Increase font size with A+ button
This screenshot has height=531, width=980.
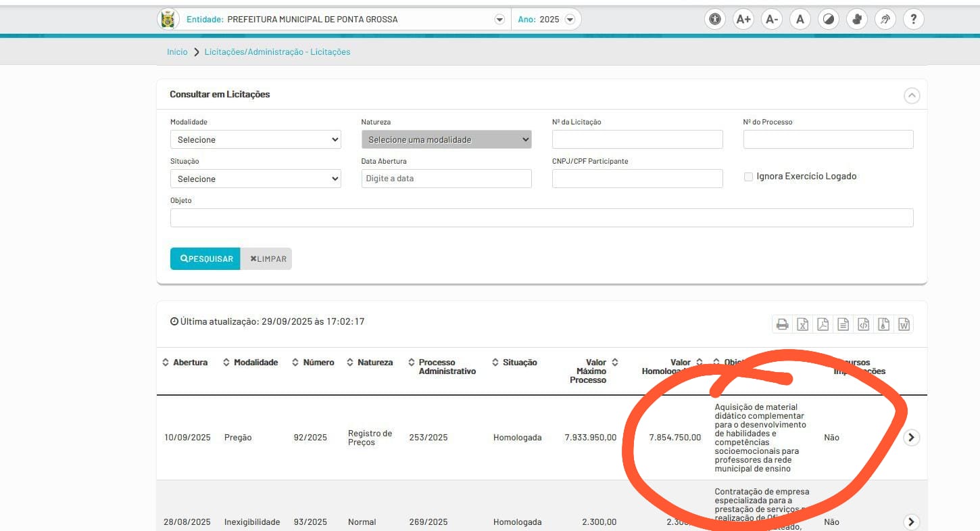(743, 19)
